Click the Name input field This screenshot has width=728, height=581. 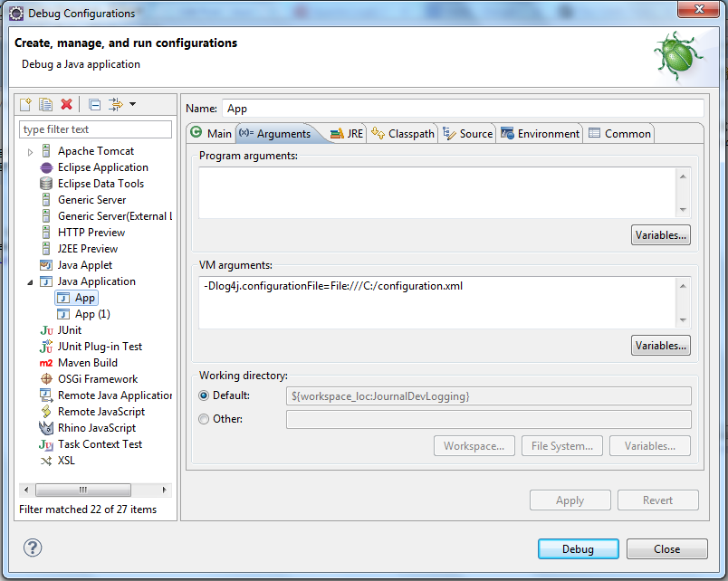tap(463, 109)
